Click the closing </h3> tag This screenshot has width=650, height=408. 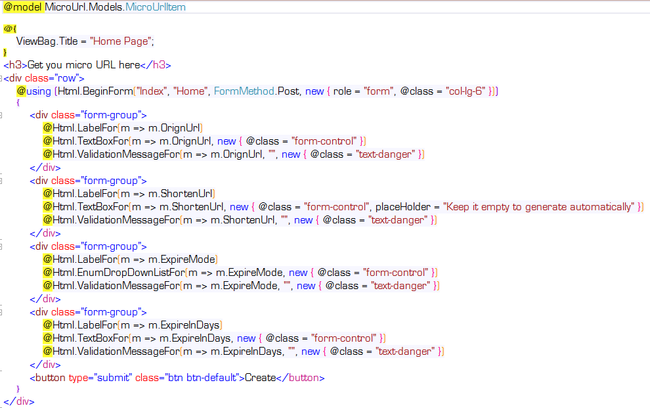pyautogui.click(x=155, y=65)
